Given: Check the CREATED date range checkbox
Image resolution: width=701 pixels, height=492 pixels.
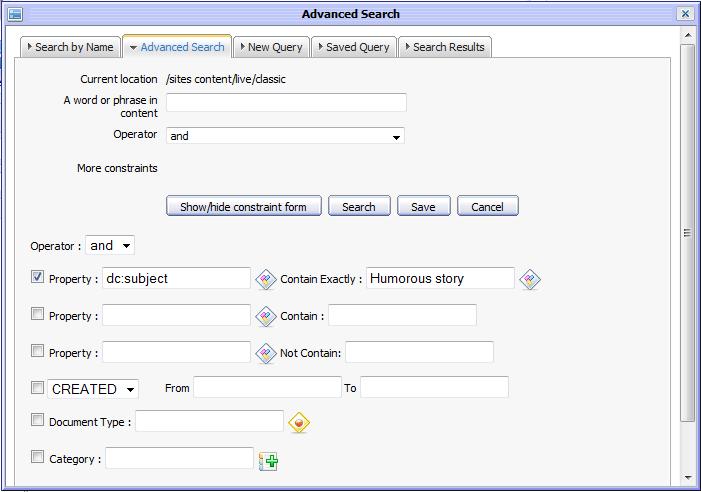Looking at the screenshot, I should tap(38, 387).
